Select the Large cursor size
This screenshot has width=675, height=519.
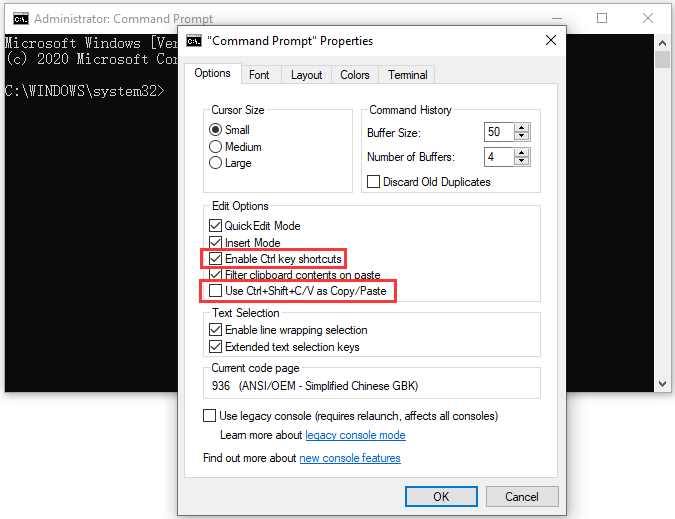pos(216,163)
